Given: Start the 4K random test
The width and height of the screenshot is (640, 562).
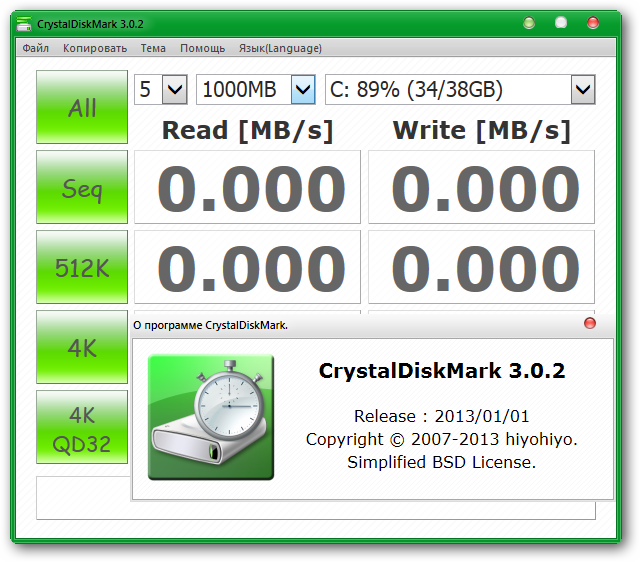Looking at the screenshot, I should click(x=82, y=347).
